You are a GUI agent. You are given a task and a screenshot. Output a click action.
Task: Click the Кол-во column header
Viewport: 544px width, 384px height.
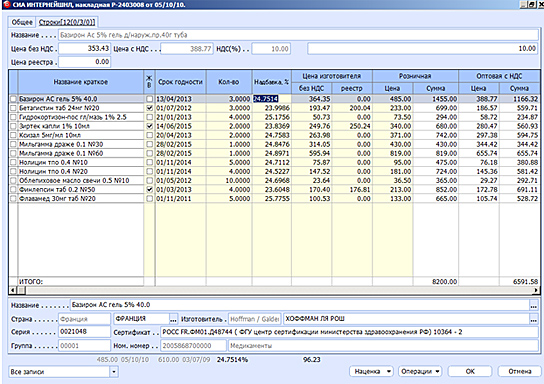[229, 82]
